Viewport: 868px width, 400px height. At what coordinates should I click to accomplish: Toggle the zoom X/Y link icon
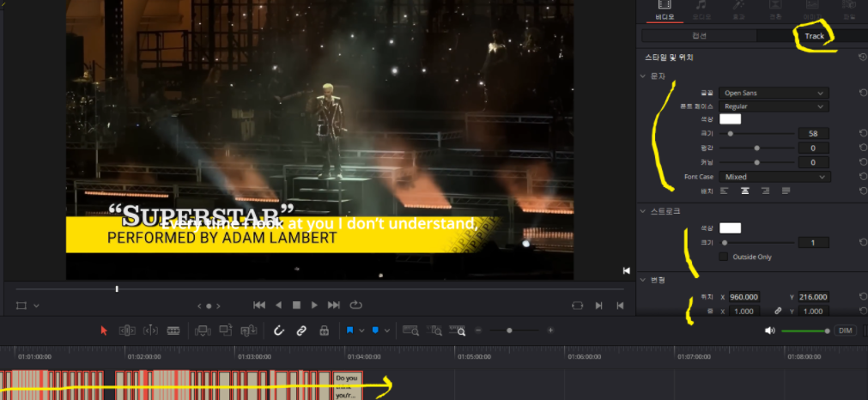click(x=778, y=311)
